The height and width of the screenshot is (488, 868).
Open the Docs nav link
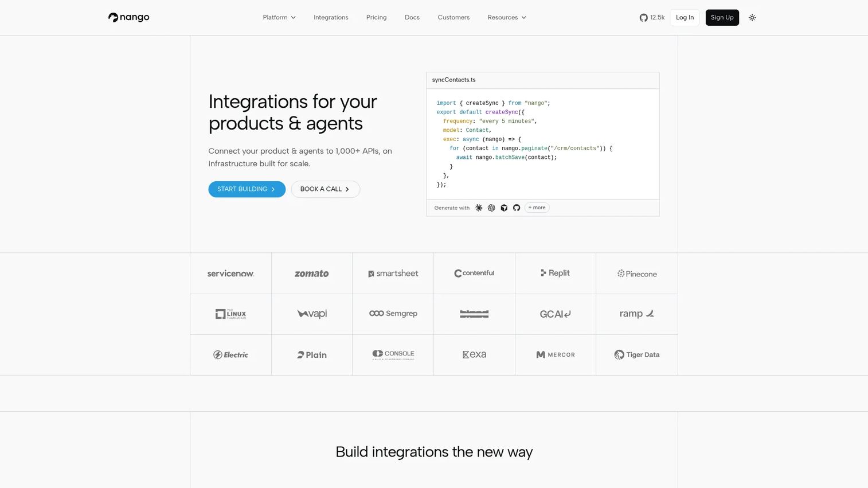tap(412, 18)
